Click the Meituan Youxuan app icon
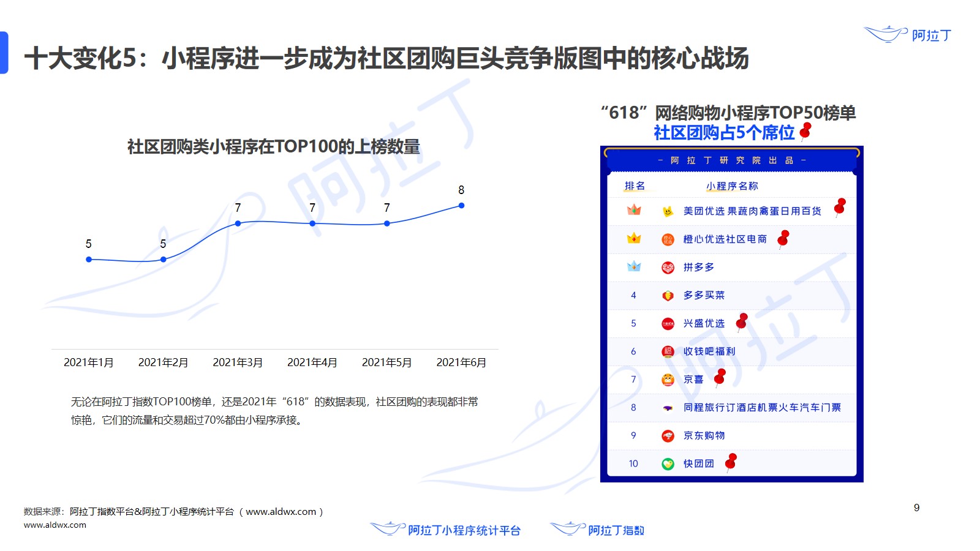The image size is (980, 551). pyautogui.click(x=668, y=211)
